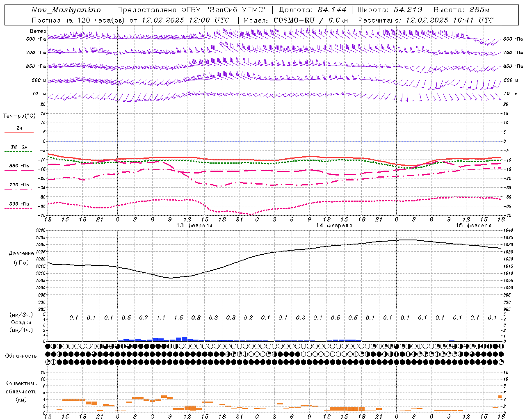525x420 pixels.
Task: Click the '14 февраля' date label
Action: (334, 226)
